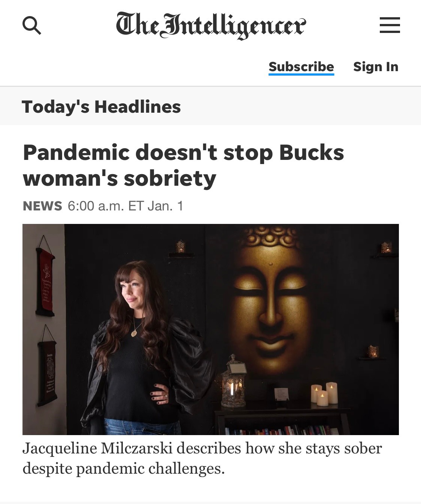Viewport: 421px width, 504px height.
Task: Click the glass lantern in the article photo
Action: coord(234,381)
